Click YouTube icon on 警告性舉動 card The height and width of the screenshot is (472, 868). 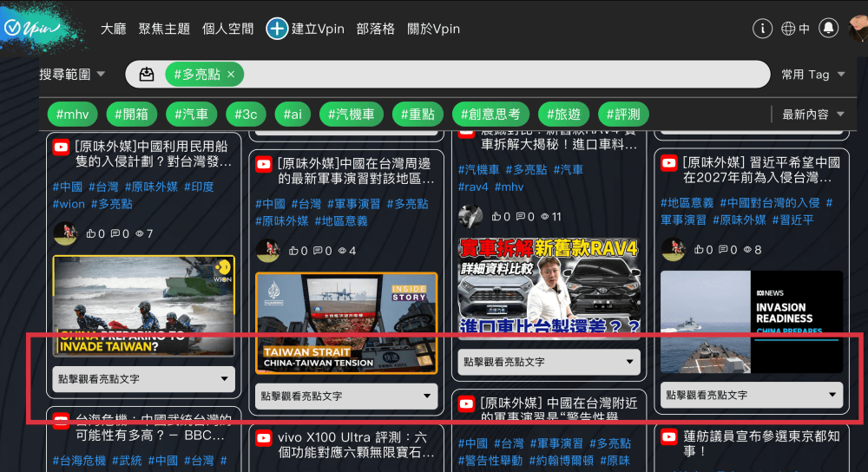click(466, 404)
